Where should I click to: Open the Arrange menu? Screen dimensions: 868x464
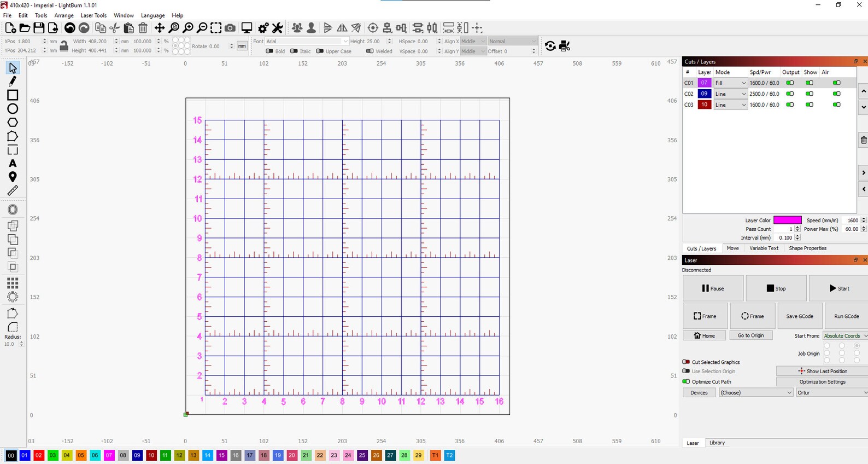coord(64,15)
